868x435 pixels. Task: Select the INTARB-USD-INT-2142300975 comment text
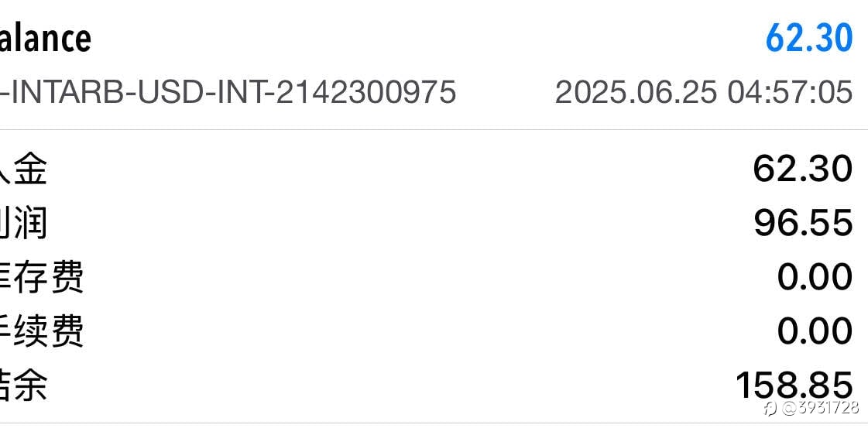tap(228, 92)
